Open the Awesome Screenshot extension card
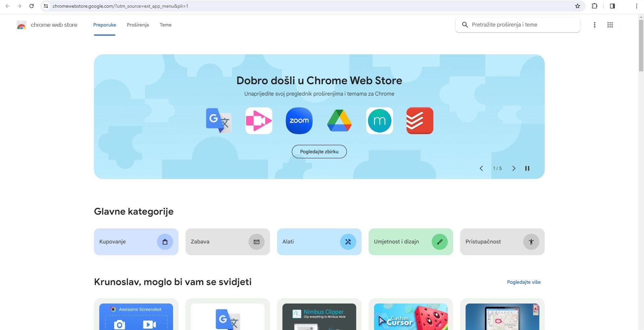This screenshot has height=330, width=644. (x=136, y=314)
